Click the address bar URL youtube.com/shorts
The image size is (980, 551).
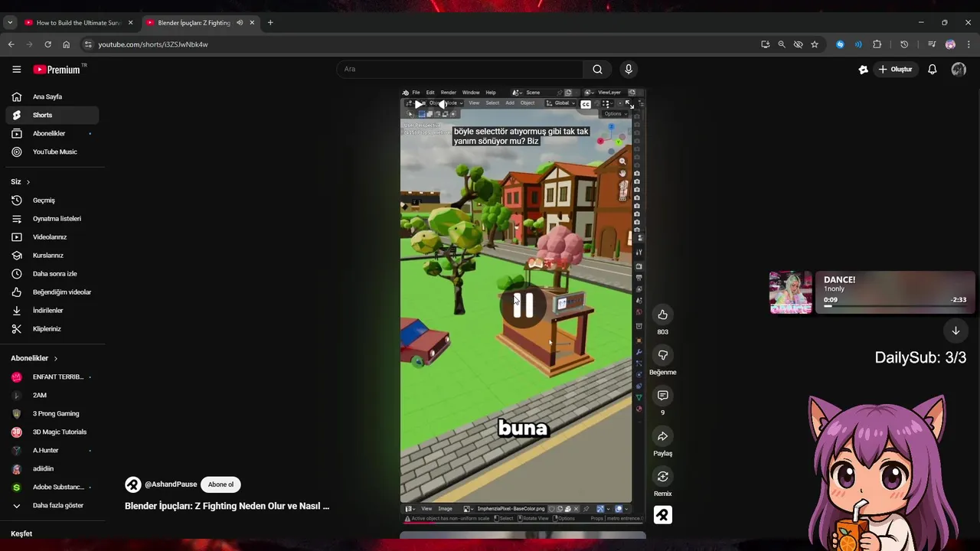pos(153,44)
